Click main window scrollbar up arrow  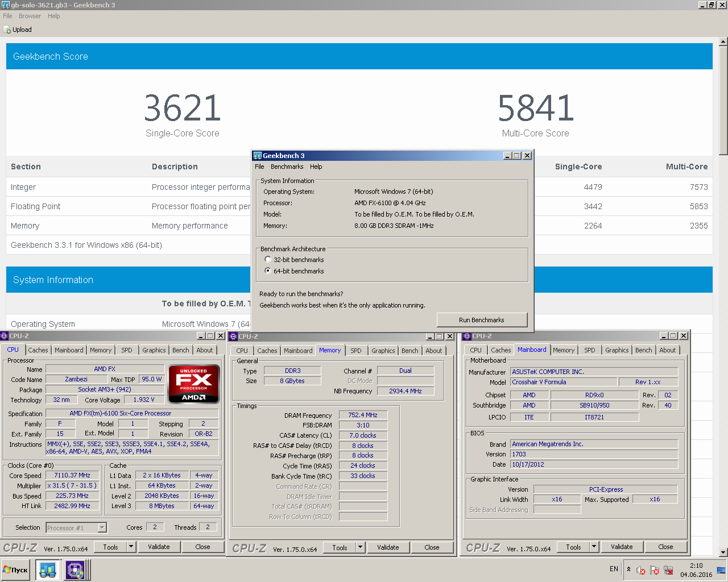pos(723,41)
